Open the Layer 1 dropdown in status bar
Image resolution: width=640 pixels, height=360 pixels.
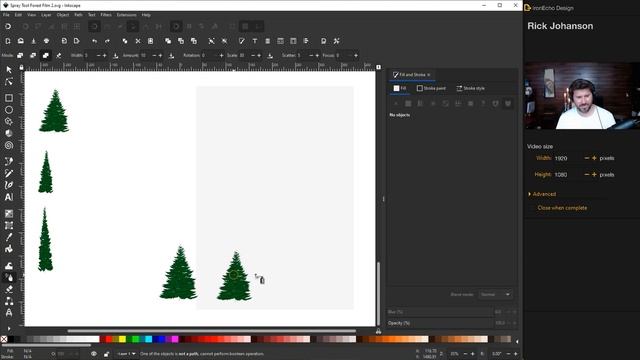(126, 354)
